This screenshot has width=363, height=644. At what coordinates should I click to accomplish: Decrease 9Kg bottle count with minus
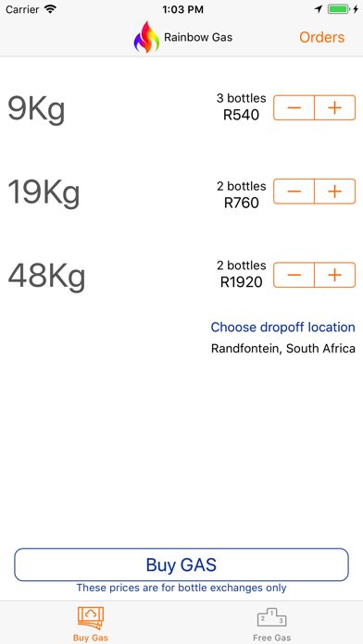pos(294,107)
